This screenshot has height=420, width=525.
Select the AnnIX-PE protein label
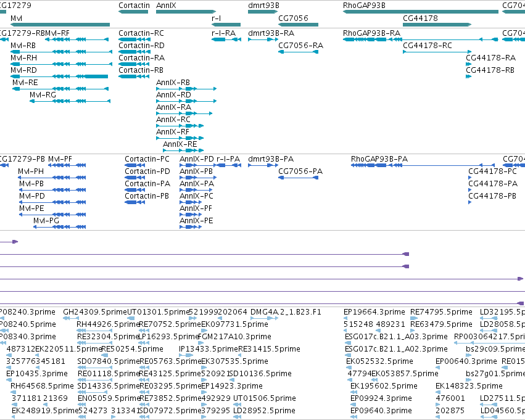click(x=196, y=221)
